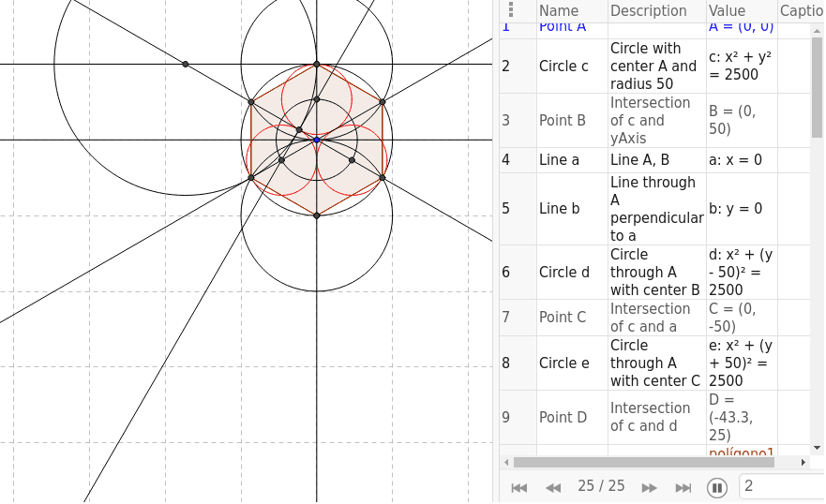Click the horizontal scrollbar left arrow

click(x=506, y=463)
